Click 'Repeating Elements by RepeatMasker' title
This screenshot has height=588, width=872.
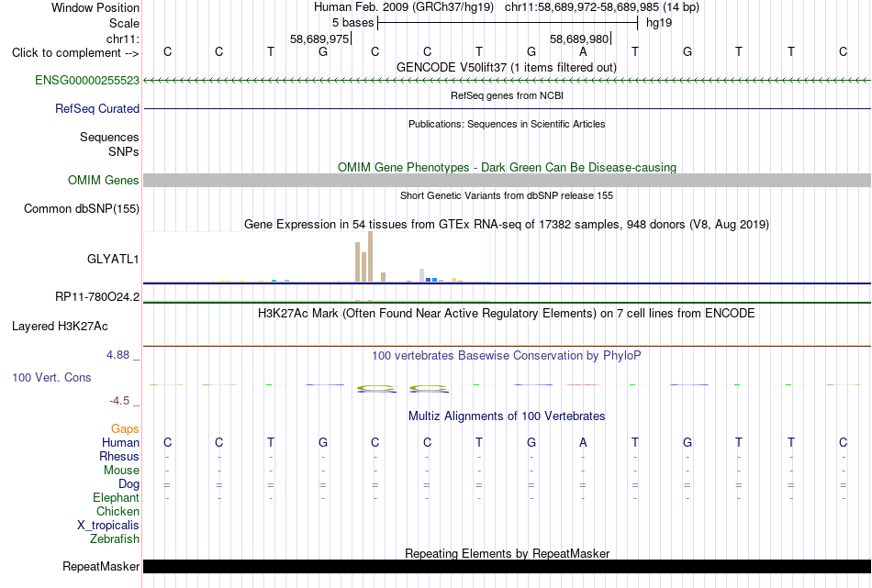(x=507, y=553)
